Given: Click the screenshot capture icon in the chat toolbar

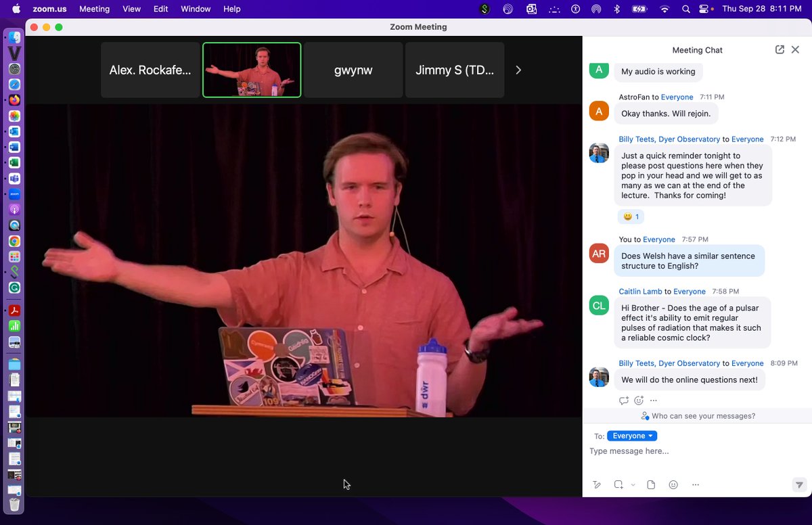Looking at the screenshot, I should click(x=617, y=484).
